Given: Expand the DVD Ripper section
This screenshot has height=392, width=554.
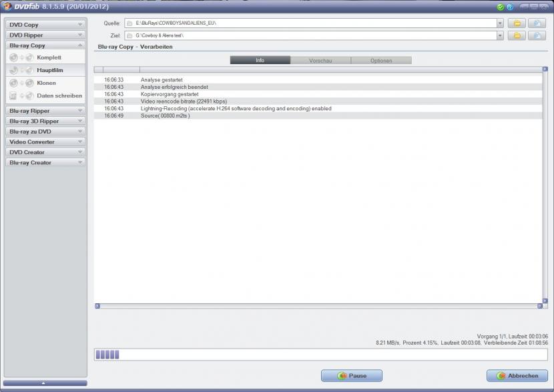Looking at the screenshot, I should (x=45, y=35).
